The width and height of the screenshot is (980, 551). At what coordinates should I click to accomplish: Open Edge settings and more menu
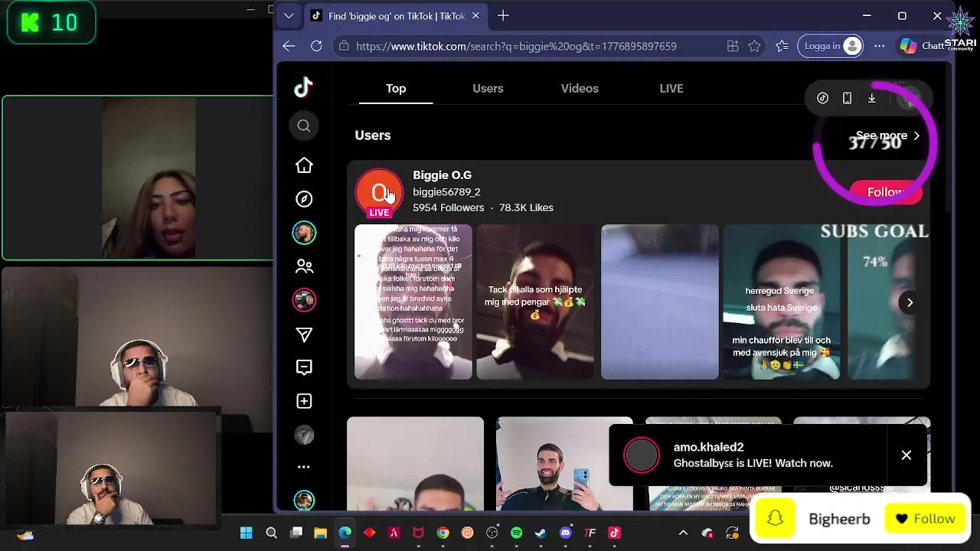click(x=879, y=46)
